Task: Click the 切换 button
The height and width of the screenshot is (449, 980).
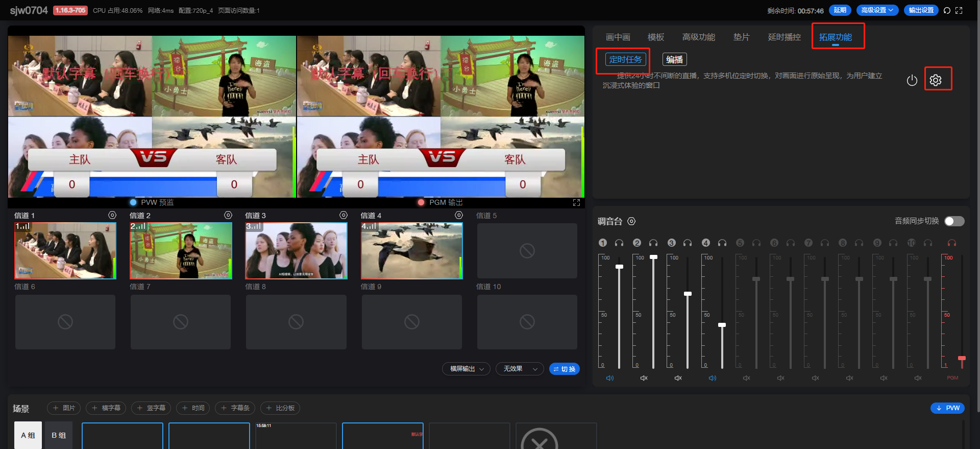Action: 564,369
